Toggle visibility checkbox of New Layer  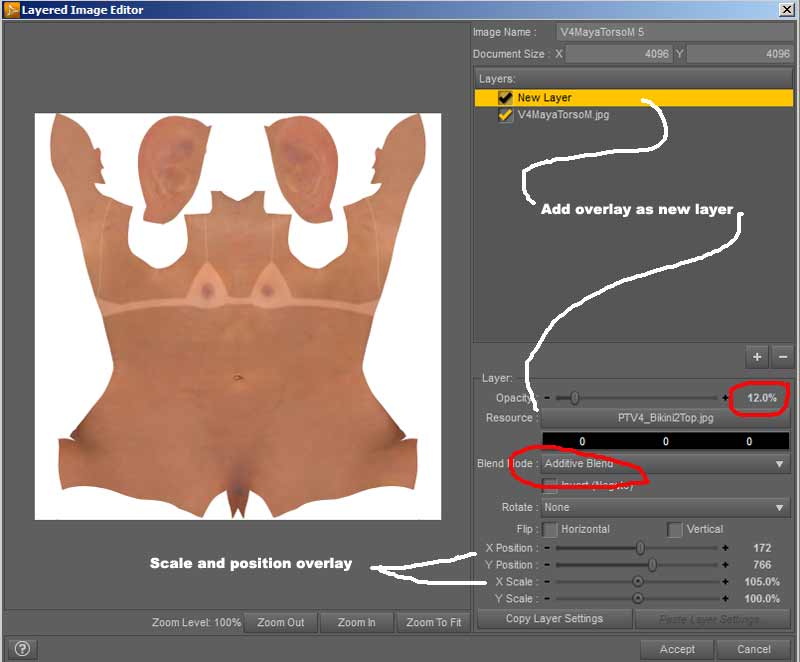505,98
